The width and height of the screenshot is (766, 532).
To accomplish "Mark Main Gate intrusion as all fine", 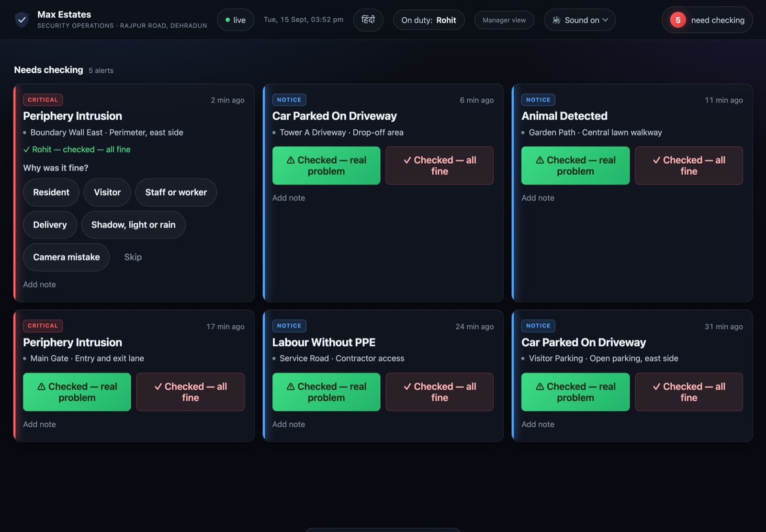I will (191, 392).
